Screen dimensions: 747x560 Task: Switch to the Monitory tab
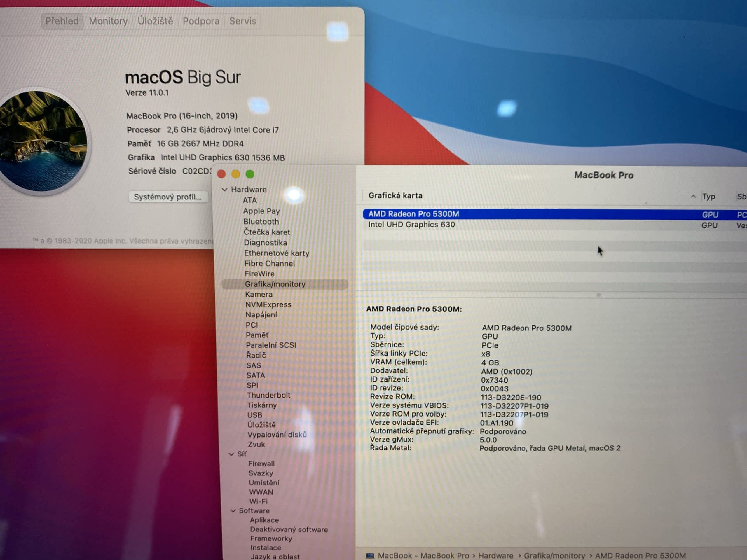click(x=108, y=21)
